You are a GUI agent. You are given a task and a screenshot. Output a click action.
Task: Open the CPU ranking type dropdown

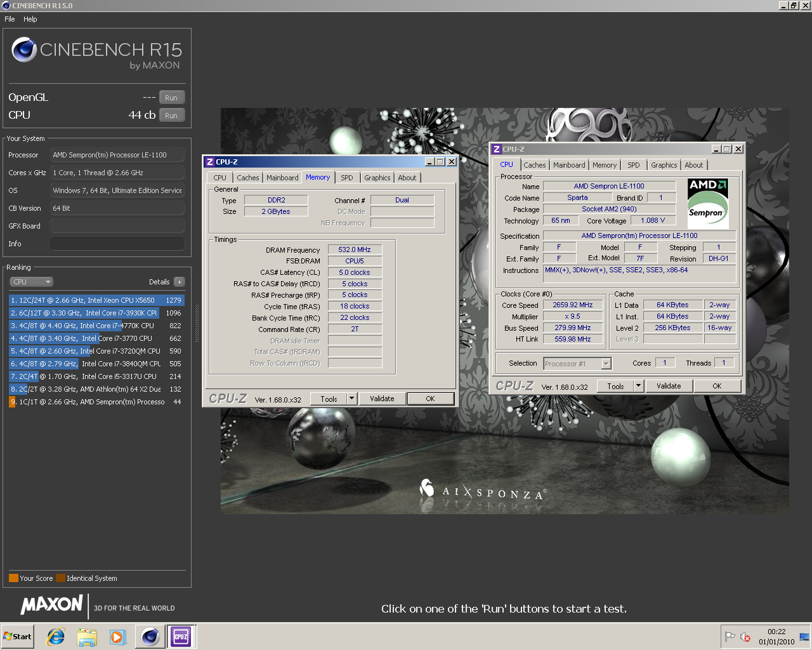[31, 282]
